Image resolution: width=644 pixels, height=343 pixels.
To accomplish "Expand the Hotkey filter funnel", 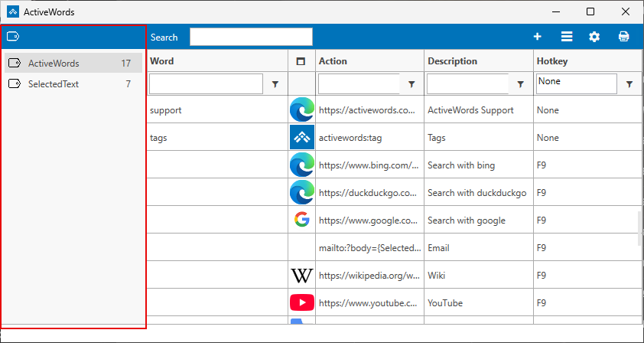I will [629, 84].
